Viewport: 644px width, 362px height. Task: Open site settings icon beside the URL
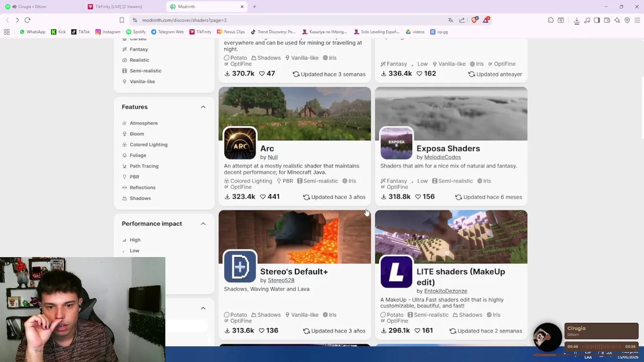tap(135, 20)
